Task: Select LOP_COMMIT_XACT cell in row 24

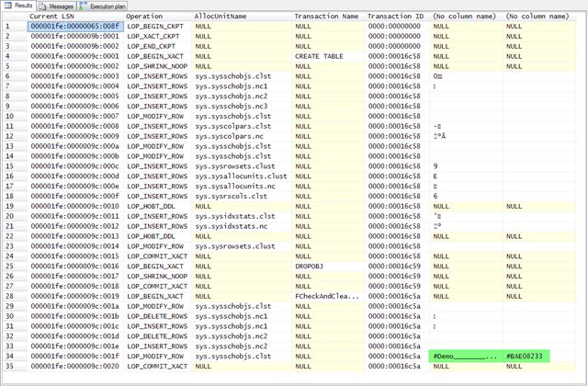Action: click(158, 256)
